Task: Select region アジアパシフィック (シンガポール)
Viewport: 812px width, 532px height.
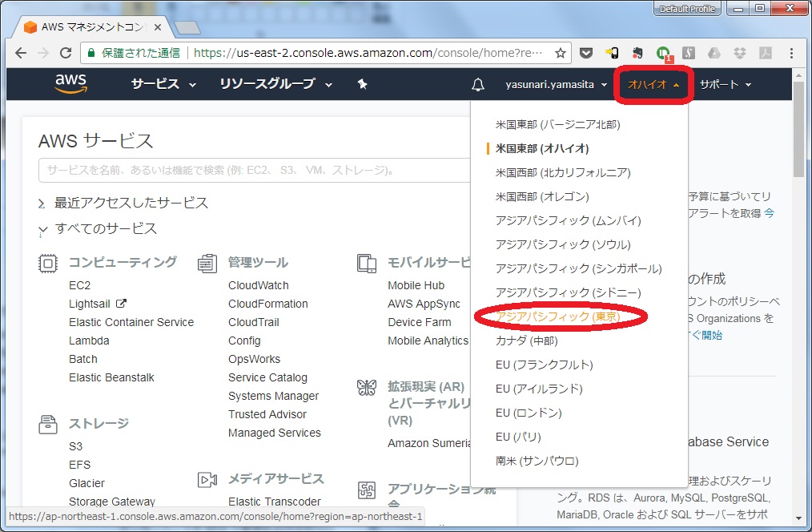Action: [578, 269]
